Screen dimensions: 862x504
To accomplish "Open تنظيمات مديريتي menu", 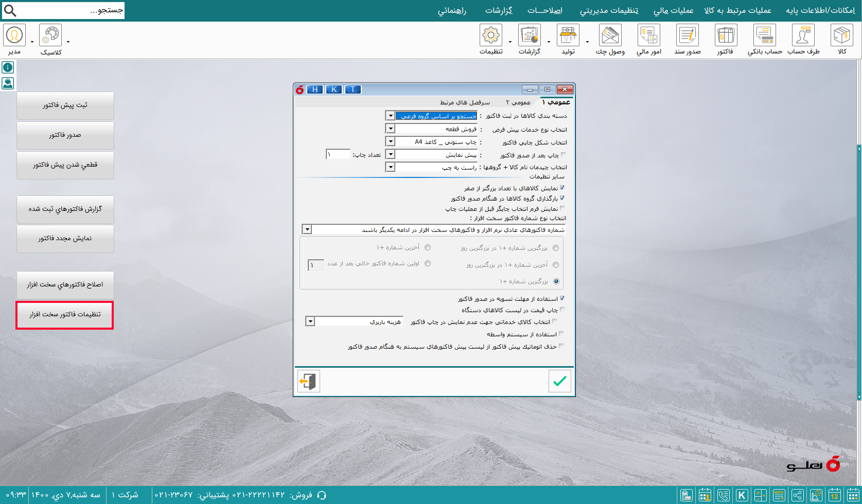I will pyautogui.click(x=609, y=10).
